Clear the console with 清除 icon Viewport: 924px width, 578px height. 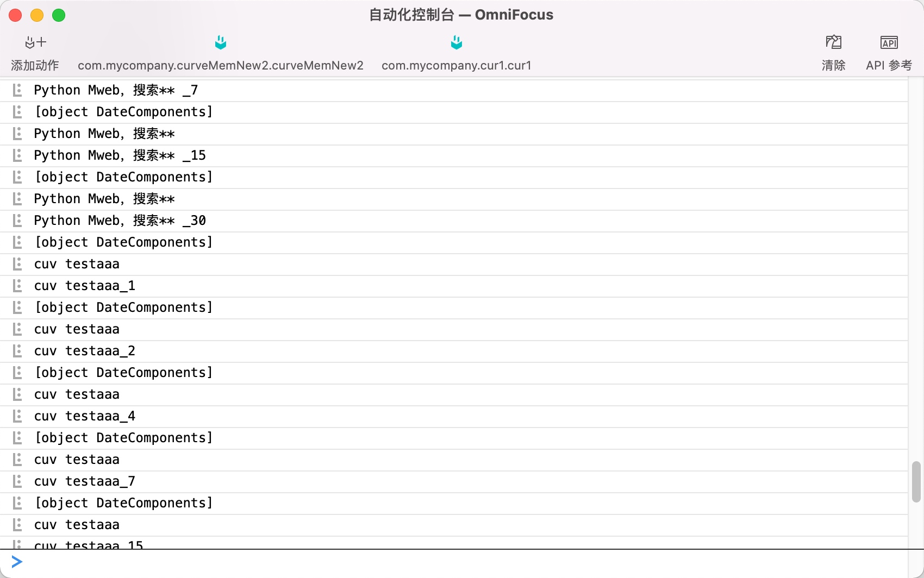(x=833, y=42)
